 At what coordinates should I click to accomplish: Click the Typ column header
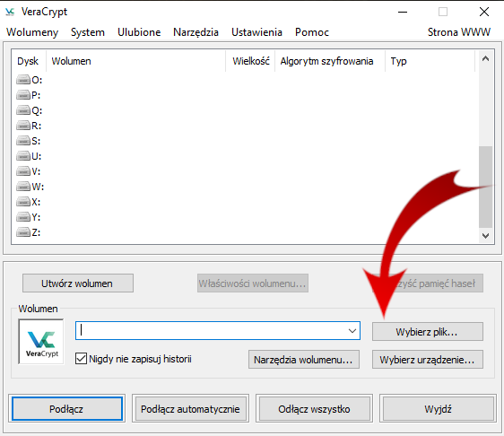click(x=430, y=61)
